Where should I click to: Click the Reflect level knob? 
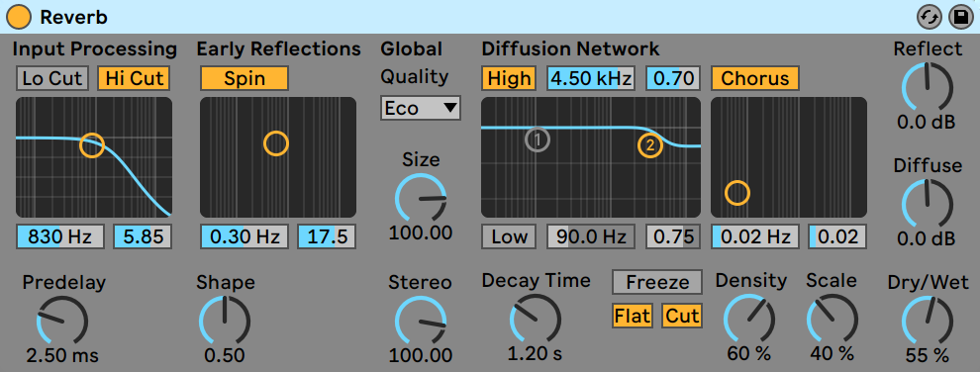click(928, 87)
